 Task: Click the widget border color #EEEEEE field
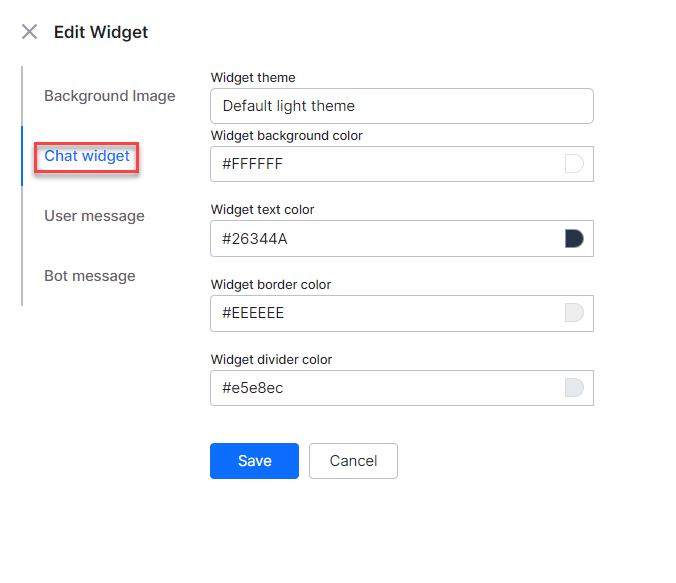[385, 313]
